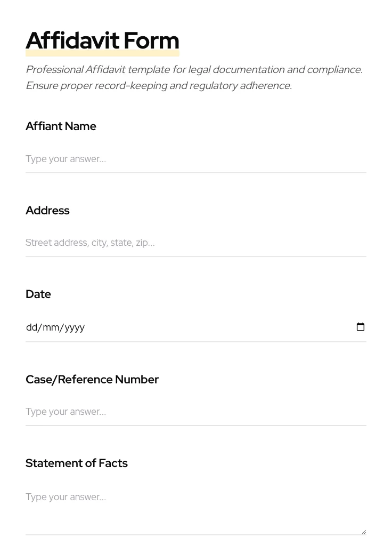This screenshot has height=546, width=392.
Task: Click the Statement of Facts resize handle
Action: (364, 532)
